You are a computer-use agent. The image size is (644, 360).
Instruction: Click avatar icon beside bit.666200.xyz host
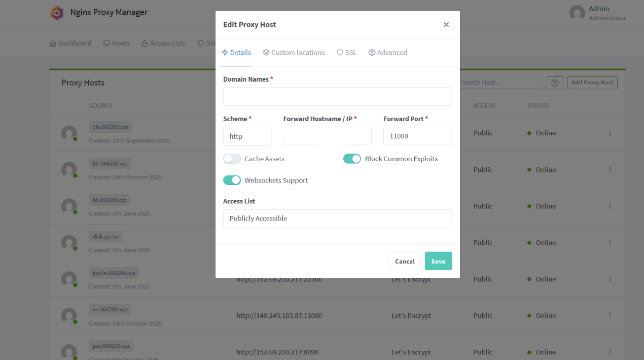[69, 170]
